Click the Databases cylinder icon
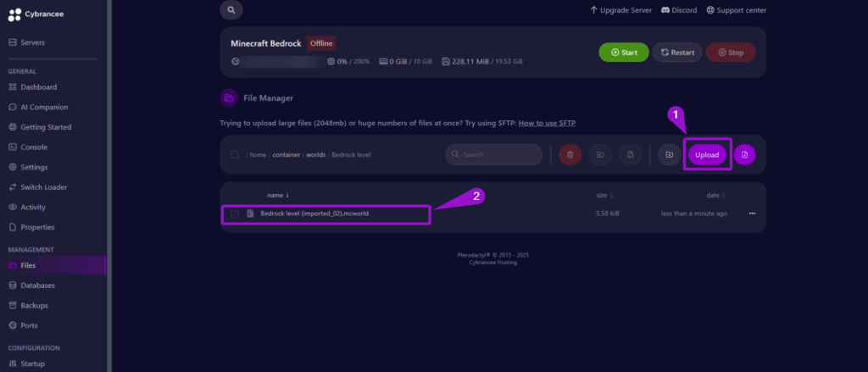 (13, 285)
